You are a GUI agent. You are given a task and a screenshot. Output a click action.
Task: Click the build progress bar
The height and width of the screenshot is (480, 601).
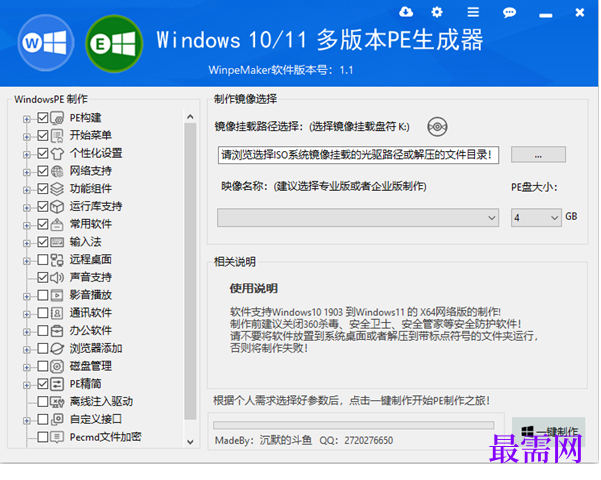(x=353, y=425)
